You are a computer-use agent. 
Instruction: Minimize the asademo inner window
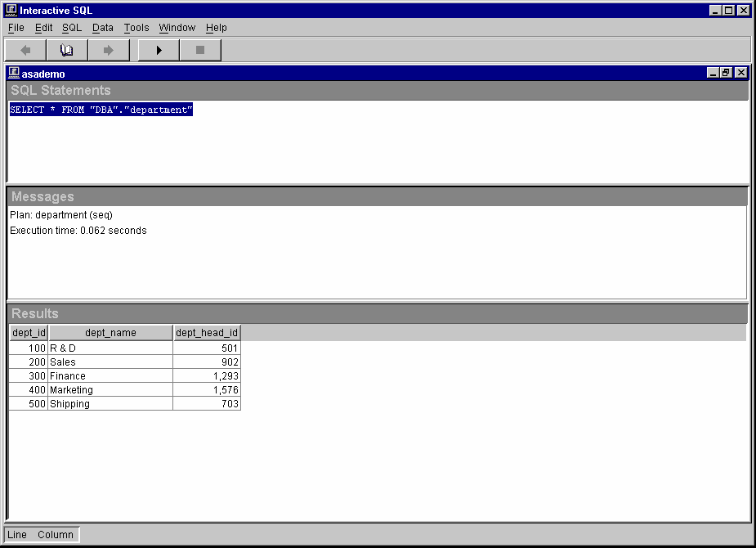point(714,73)
